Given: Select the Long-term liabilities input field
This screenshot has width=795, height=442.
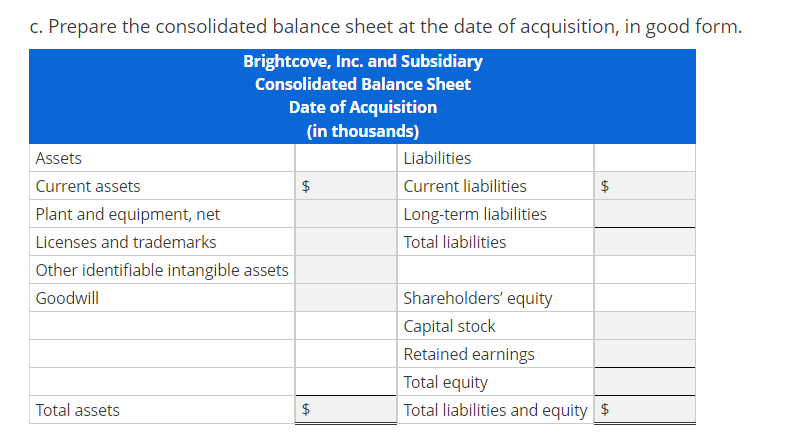Looking at the screenshot, I should (644, 214).
